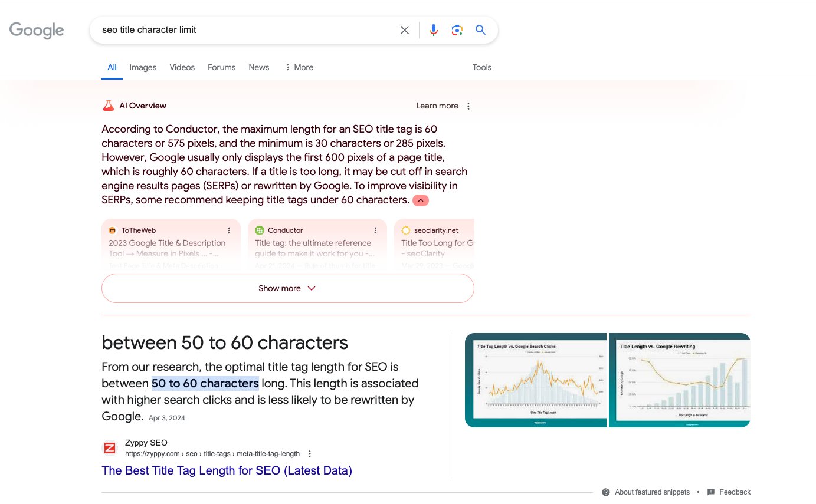Clear the search query using the X icon
Viewport: 816px width, 504px height.
pos(404,29)
